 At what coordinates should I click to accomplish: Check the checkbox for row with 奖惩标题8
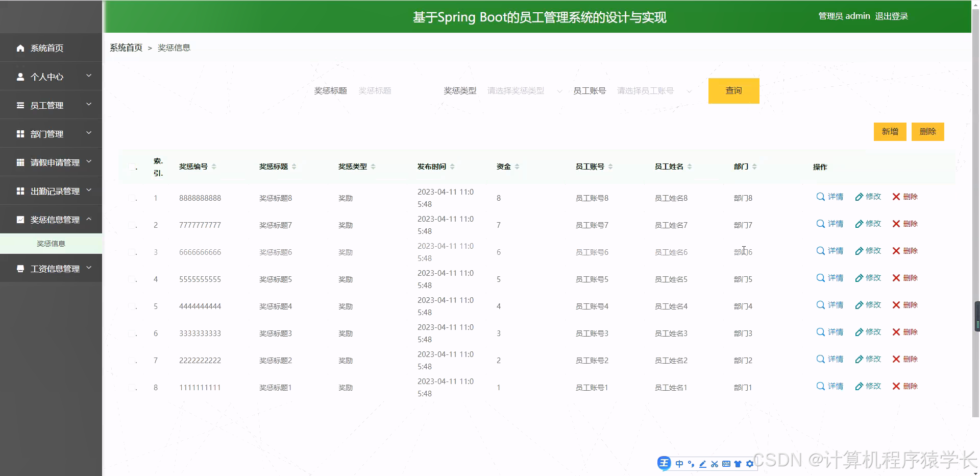133,198
